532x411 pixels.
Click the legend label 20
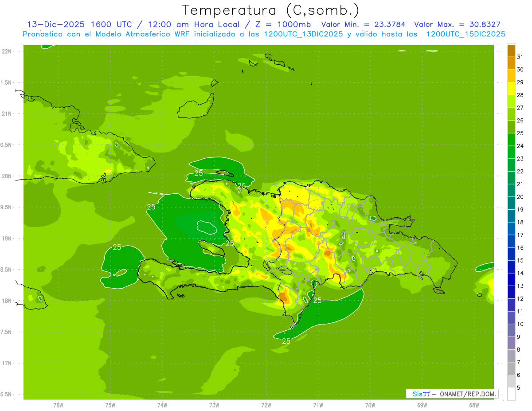[x=520, y=197]
